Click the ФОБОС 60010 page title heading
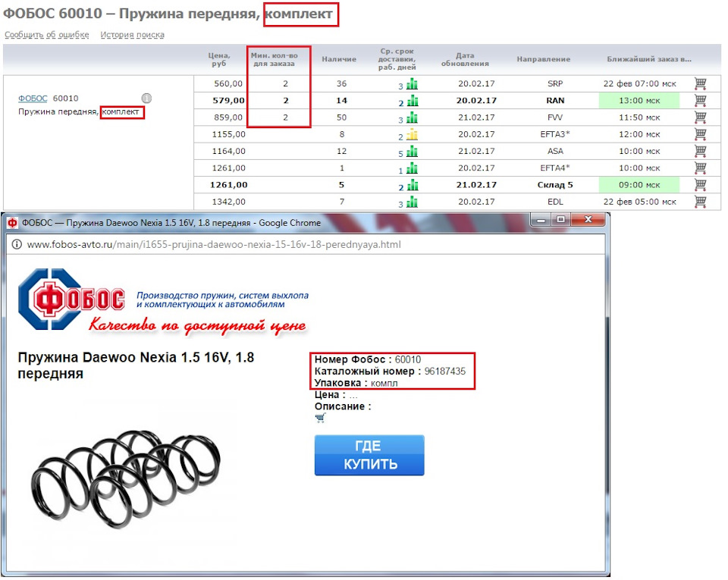Screen dimensions: 728x580 (x=168, y=14)
